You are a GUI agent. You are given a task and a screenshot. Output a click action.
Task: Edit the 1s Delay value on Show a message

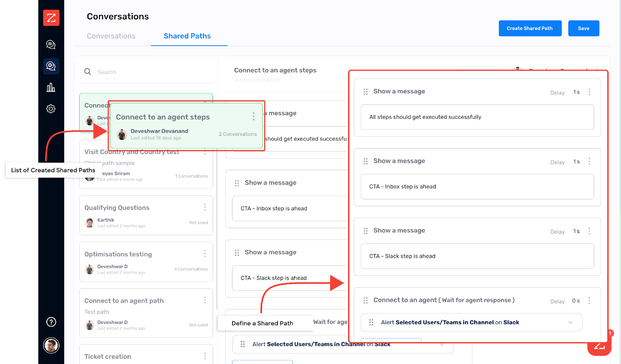tap(576, 92)
